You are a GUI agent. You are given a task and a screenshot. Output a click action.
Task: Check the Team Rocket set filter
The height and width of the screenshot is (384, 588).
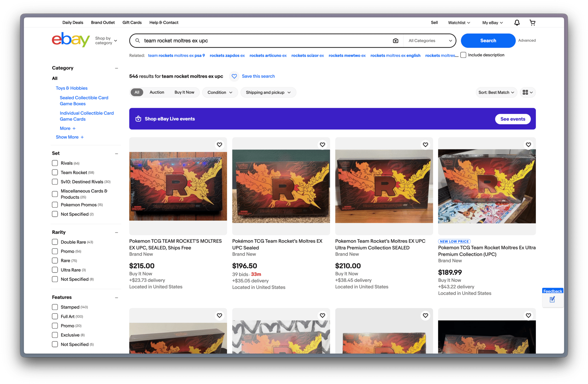[55, 173]
